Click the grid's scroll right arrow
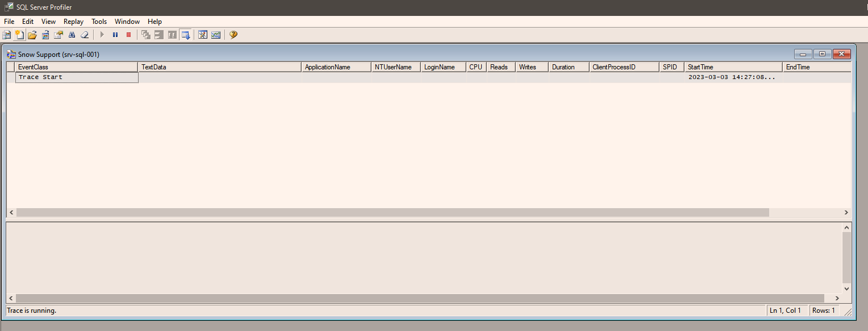Viewport: 868px width, 331px height. [x=846, y=212]
